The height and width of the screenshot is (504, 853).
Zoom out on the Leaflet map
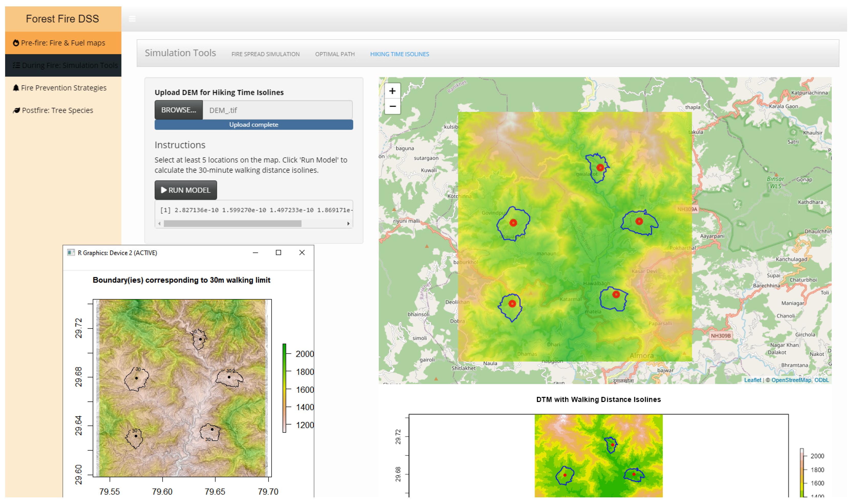point(392,106)
